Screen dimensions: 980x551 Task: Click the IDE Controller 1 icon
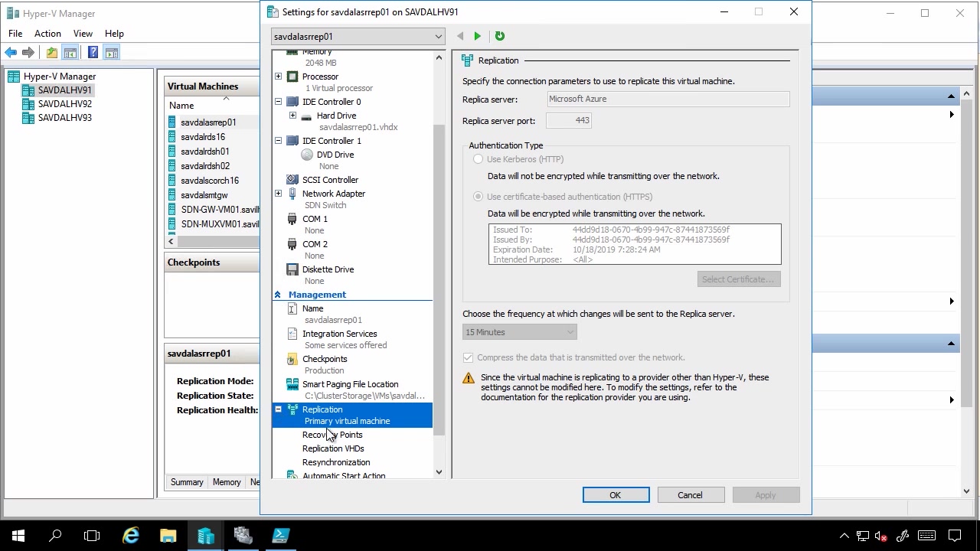pyautogui.click(x=292, y=141)
